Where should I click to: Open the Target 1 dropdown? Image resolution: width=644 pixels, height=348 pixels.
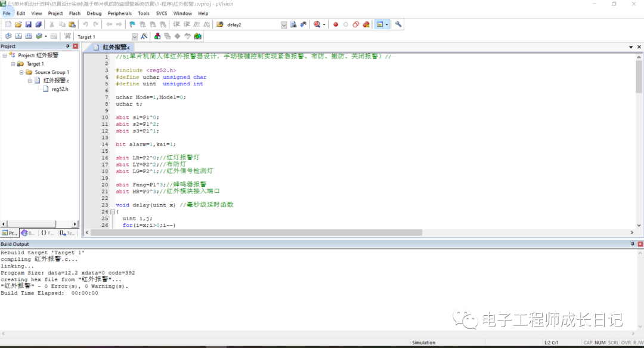click(134, 37)
